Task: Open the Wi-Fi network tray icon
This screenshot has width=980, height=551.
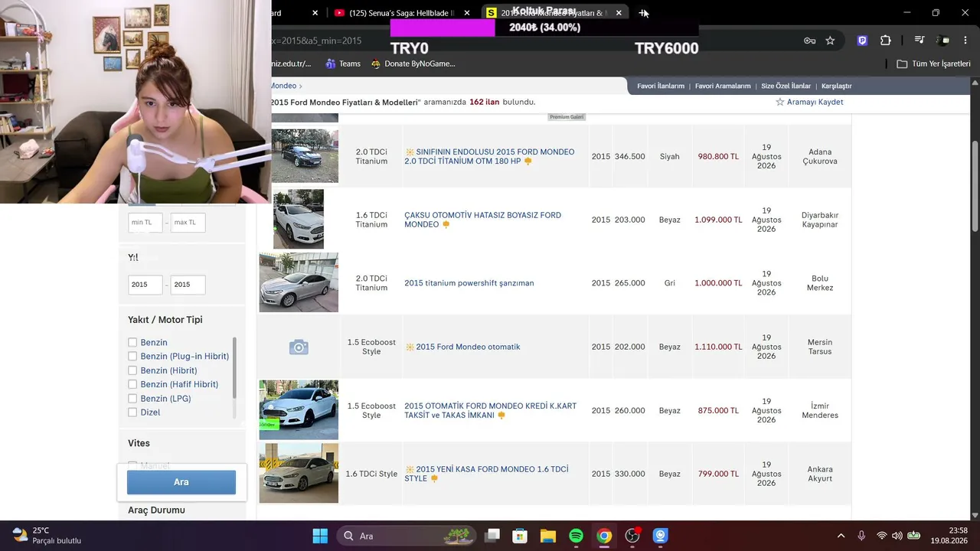Action: 882,536
